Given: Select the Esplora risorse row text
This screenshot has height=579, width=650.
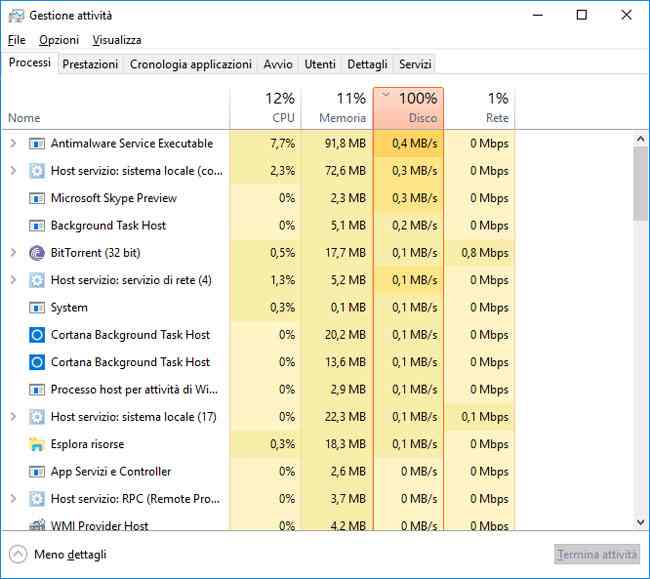Looking at the screenshot, I should pos(87,444).
